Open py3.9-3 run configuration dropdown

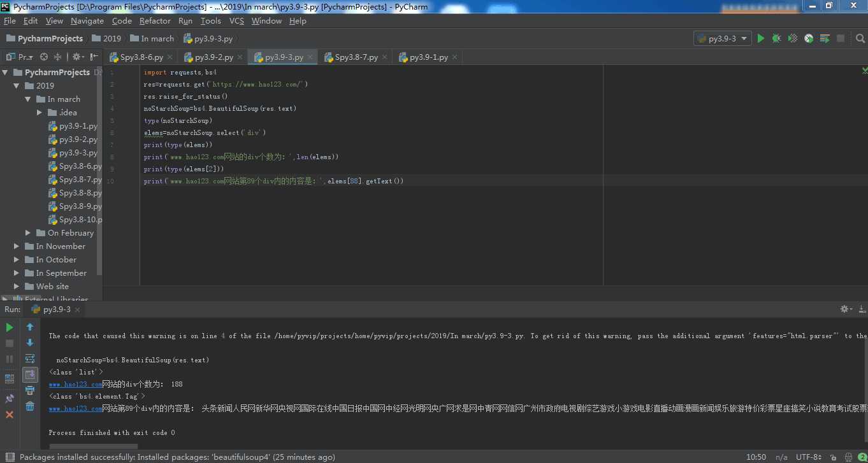pos(723,38)
